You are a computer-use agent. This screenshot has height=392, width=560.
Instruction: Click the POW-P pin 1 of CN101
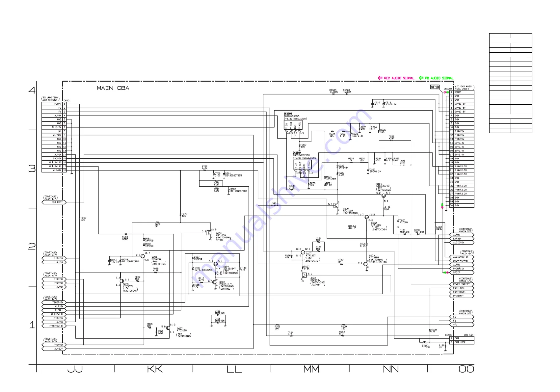[54, 104]
